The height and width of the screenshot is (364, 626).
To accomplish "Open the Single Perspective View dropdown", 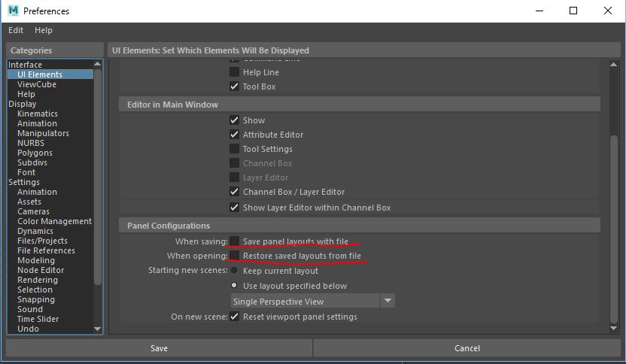I will click(x=312, y=301).
